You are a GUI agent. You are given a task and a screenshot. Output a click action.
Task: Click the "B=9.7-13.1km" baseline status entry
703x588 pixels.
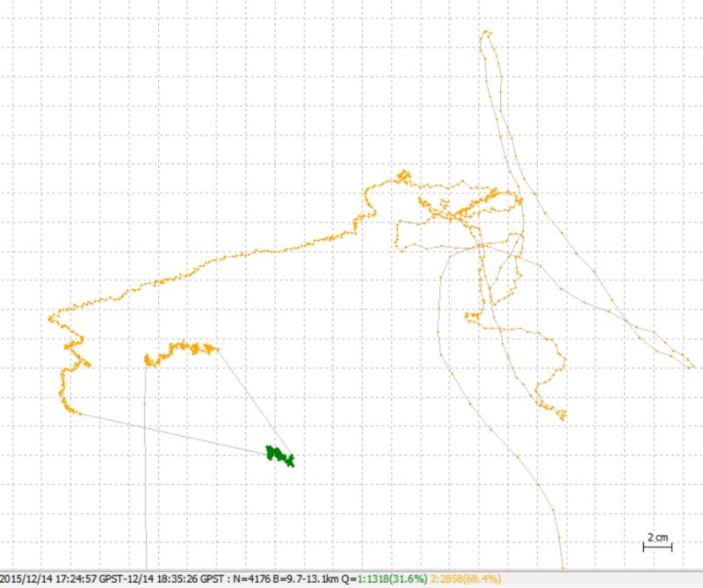coord(306,579)
